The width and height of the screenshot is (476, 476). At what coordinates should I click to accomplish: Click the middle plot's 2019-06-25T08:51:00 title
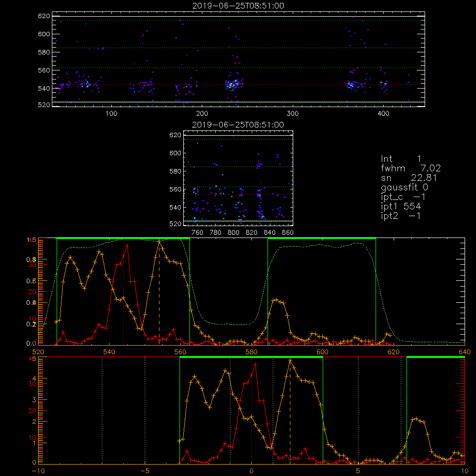click(x=238, y=125)
